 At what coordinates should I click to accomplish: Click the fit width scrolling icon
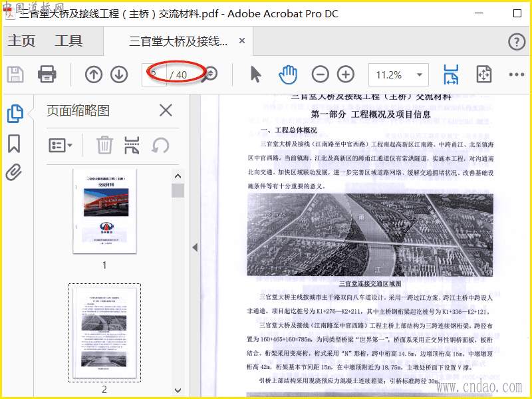[x=451, y=74]
